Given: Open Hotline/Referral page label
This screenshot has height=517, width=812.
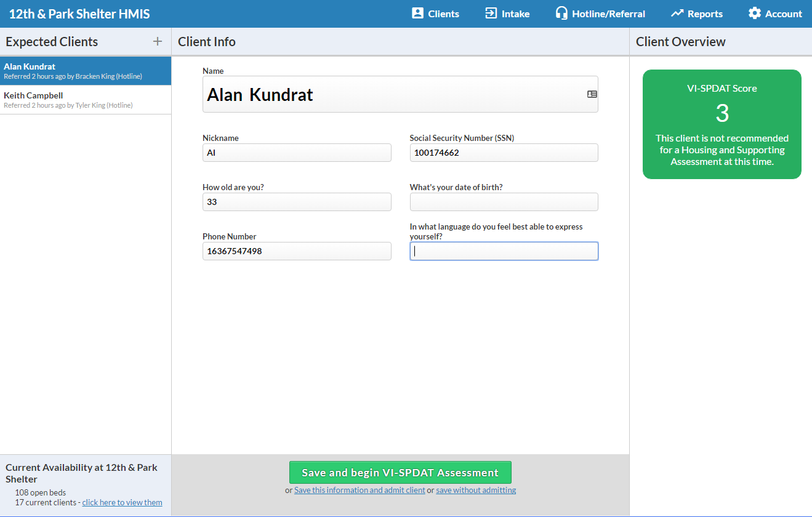Looking at the screenshot, I should pyautogui.click(x=609, y=14).
